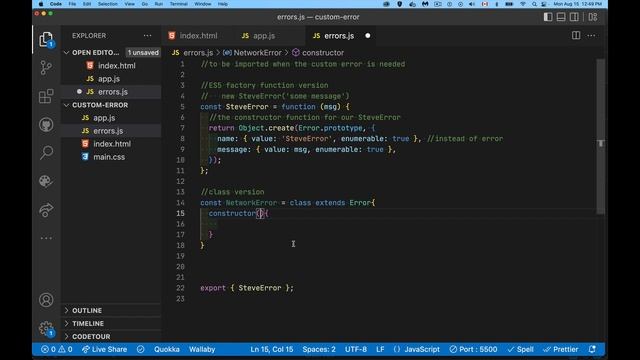The height and width of the screenshot is (360, 640).
Task: Open the customize layout icon
Action: click(593, 17)
